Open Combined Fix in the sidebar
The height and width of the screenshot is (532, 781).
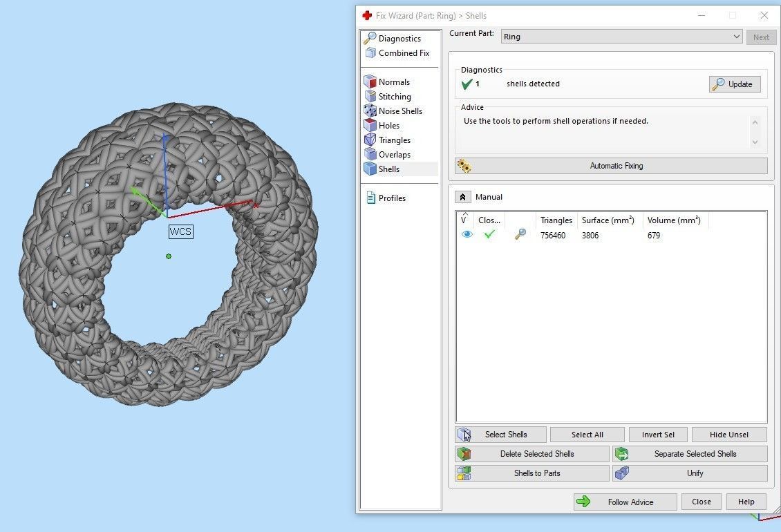(397, 53)
